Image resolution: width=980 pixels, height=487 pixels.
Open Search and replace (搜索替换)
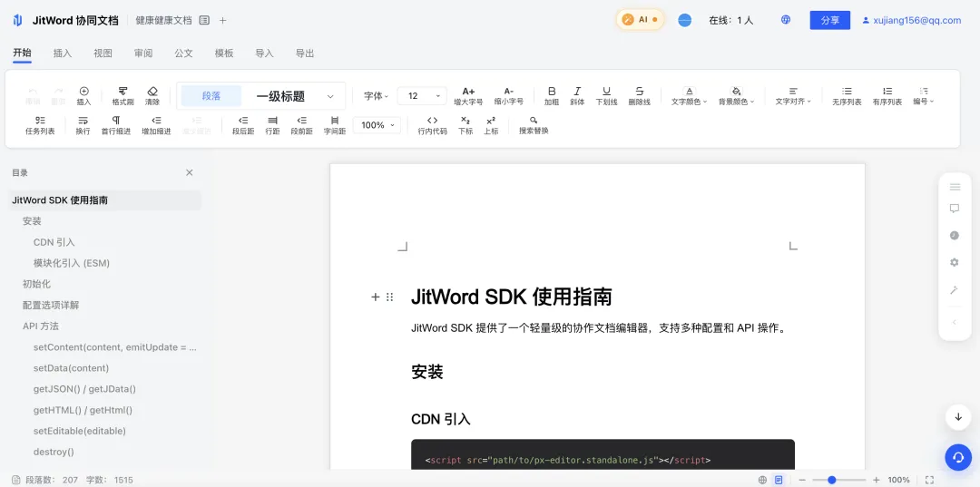pyautogui.click(x=534, y=125)
